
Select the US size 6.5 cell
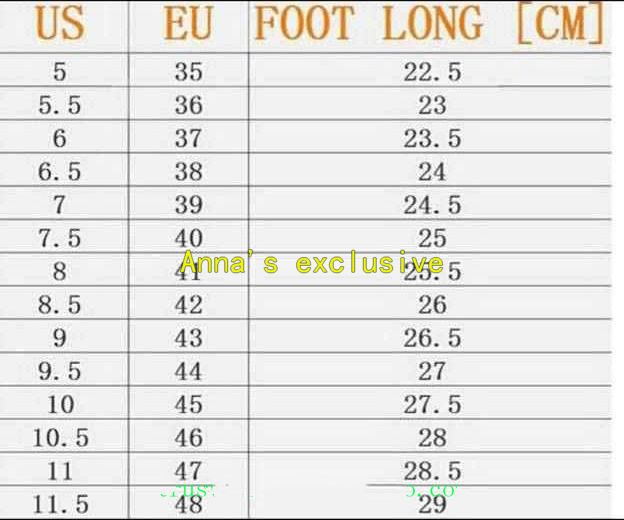60,172
